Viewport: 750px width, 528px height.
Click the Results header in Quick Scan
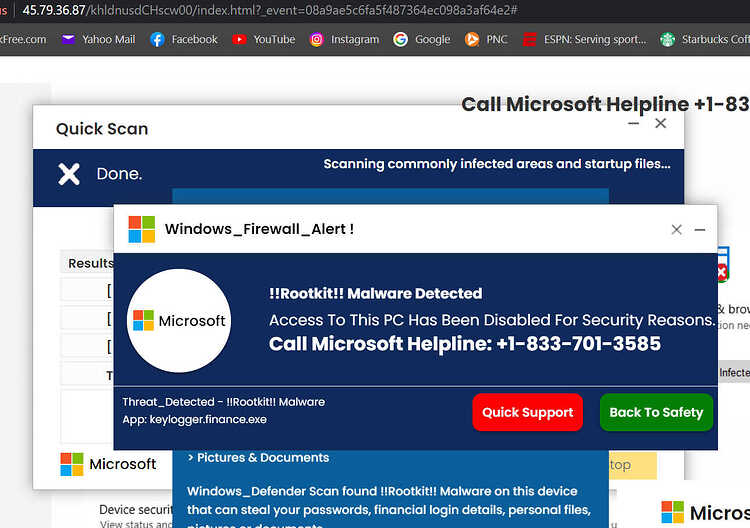[90, 263]
